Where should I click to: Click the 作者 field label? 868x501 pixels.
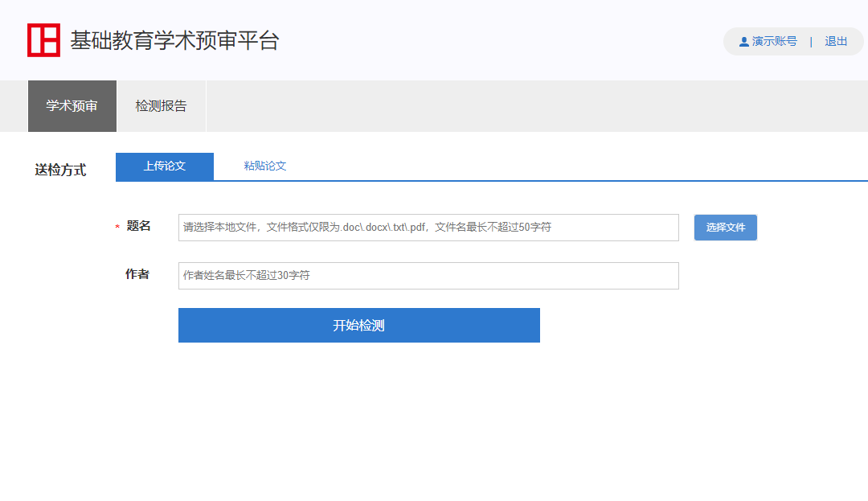[137, 274]
